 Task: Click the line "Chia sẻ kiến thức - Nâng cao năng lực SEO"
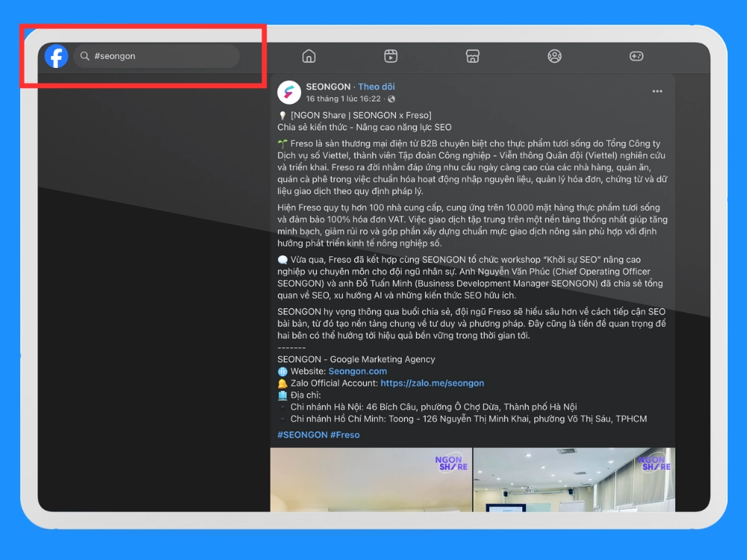click(x=365, y=127)
